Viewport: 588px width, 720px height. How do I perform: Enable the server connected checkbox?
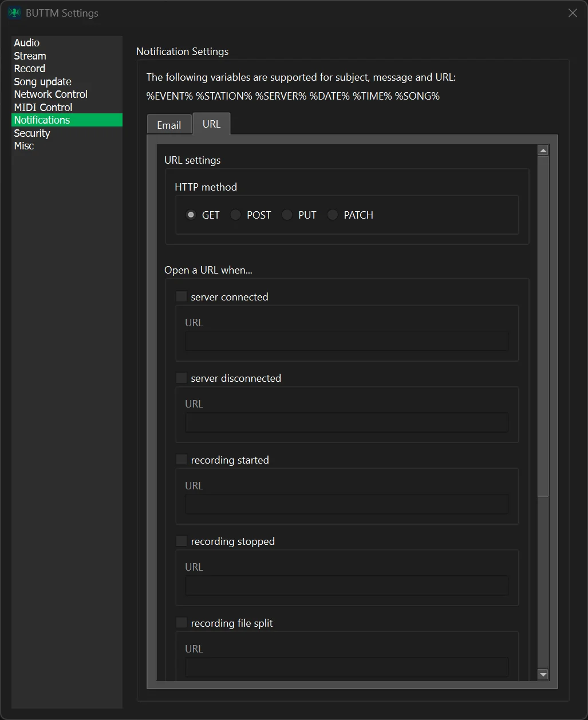tap(181, 296)
